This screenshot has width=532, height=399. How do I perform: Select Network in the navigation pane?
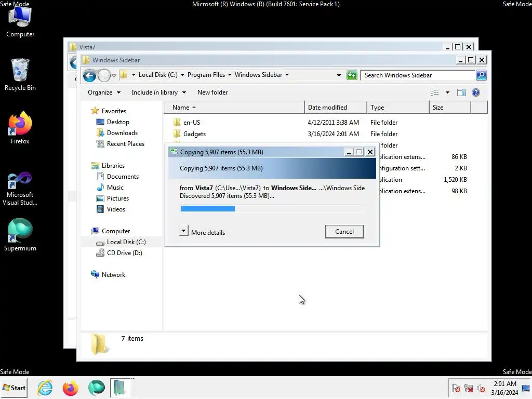[113, 275]
